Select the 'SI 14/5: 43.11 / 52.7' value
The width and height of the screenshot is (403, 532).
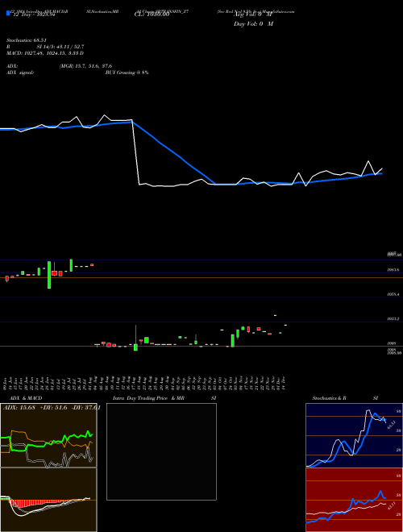(x=60, y=47)
